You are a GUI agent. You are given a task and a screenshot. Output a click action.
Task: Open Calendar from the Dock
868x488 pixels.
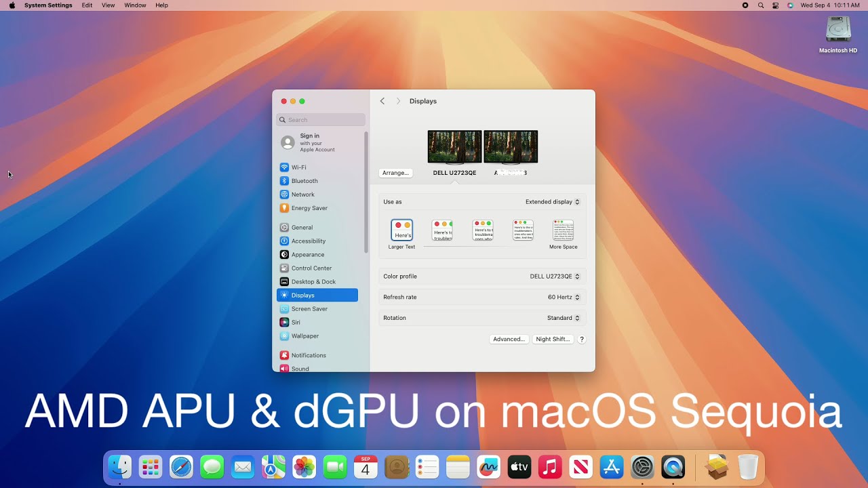pos(366,467)
